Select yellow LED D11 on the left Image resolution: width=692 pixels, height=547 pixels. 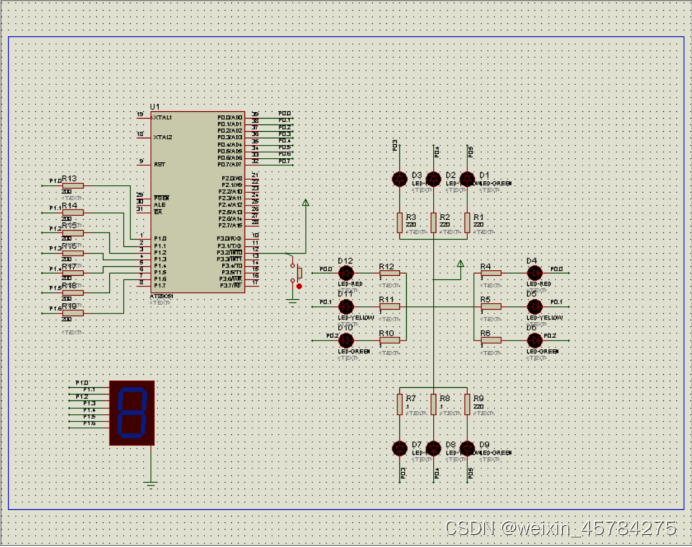(x=346, y=306)
